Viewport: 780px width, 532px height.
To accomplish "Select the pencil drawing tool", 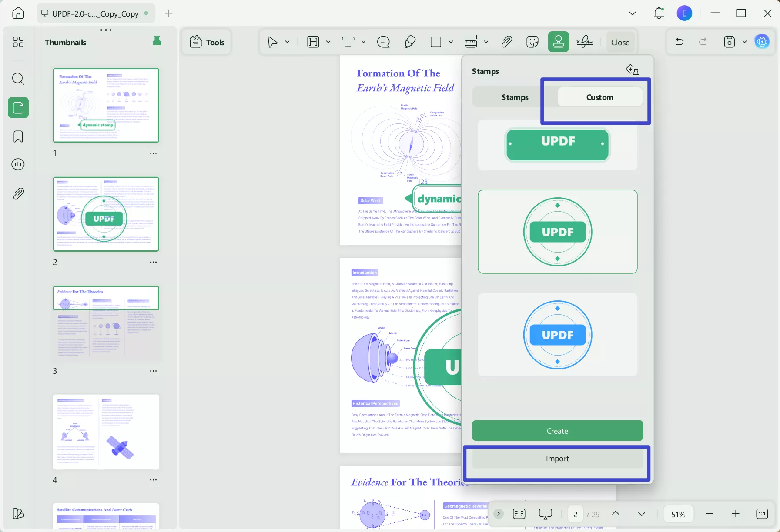I will (410, 42).
